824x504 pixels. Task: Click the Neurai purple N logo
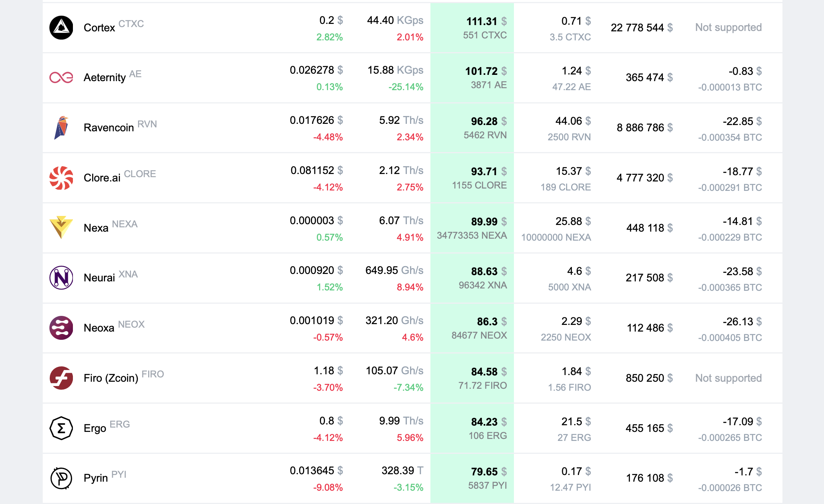point(61,278)
